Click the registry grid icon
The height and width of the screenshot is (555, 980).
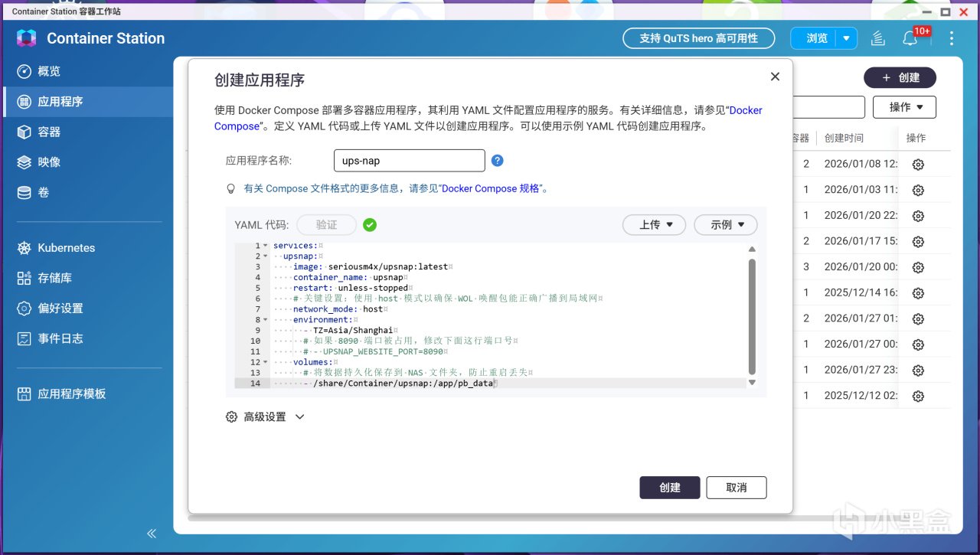pos(24,278)
